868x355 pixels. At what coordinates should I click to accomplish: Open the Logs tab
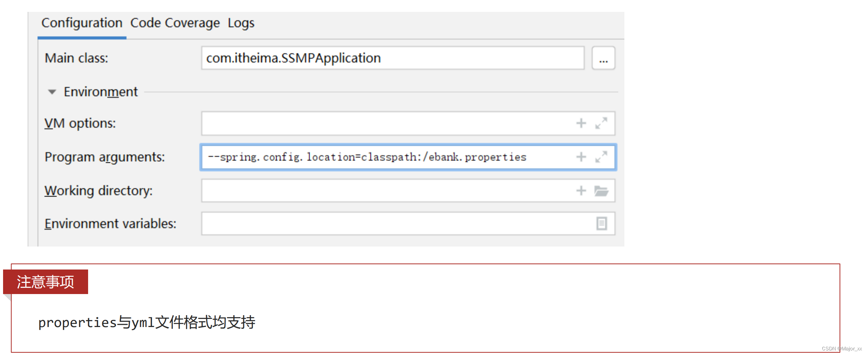[x=241, y=23]
